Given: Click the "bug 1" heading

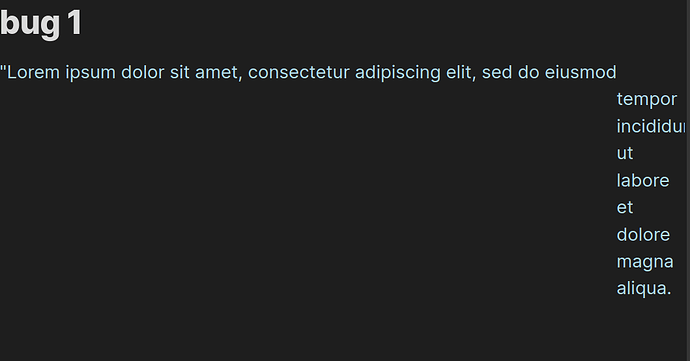Looking at the screenshot, I should click(x=41, y=23).
